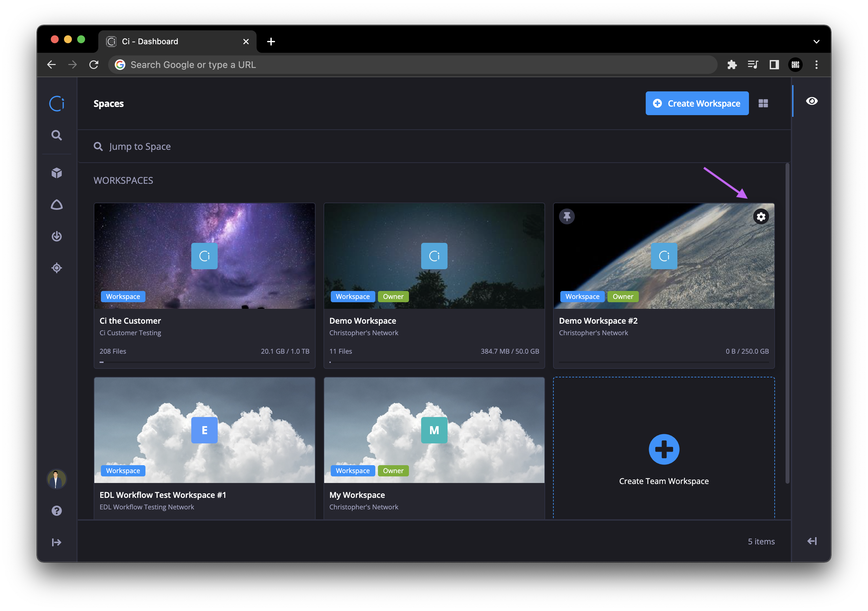Click the Owner badge on Demo Workspace
The width and height of the screenshot is (868, 611).
pos(393,296)
